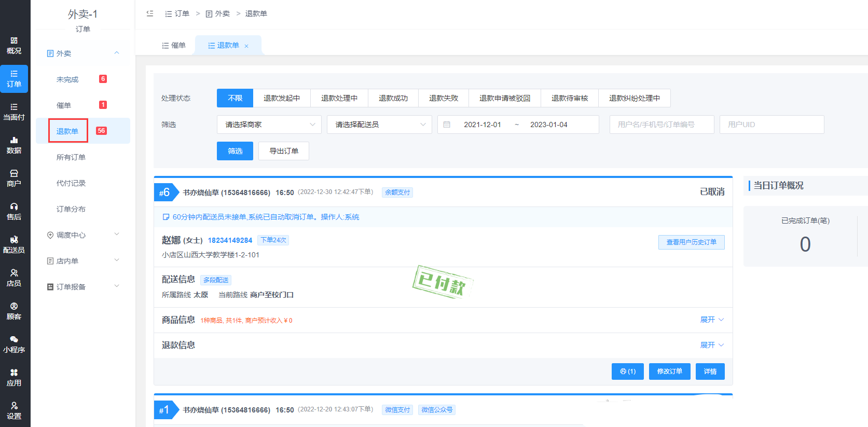
Task: Click the 余额支付 tag on order #6
Action: [397, 192]
